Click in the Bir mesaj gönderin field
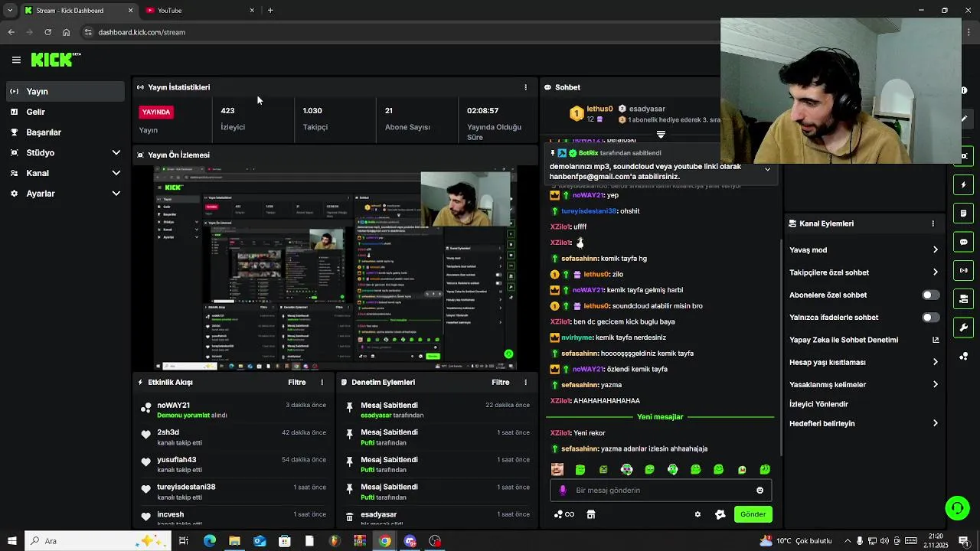The width and height of the screenshot is (980, 551). (660, 491)
